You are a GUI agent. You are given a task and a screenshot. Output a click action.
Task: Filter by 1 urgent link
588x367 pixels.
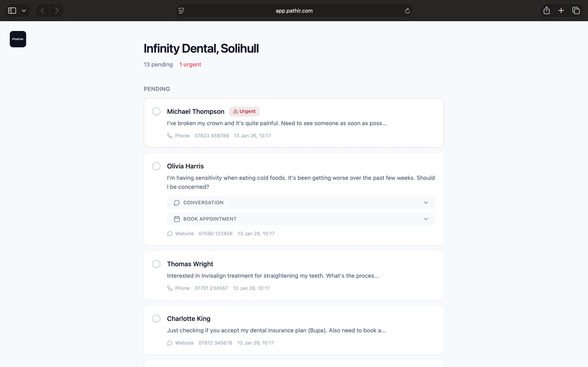tap(190, 65)
